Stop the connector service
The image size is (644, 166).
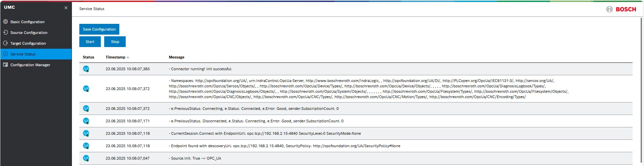115,42
